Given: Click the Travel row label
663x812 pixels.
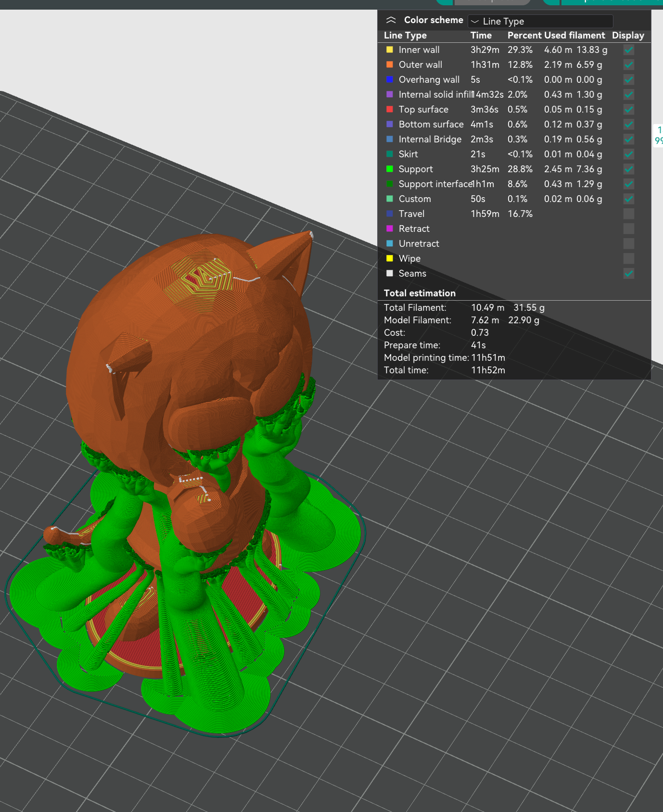Looking at the screenshot, I should tap(412, 214).
